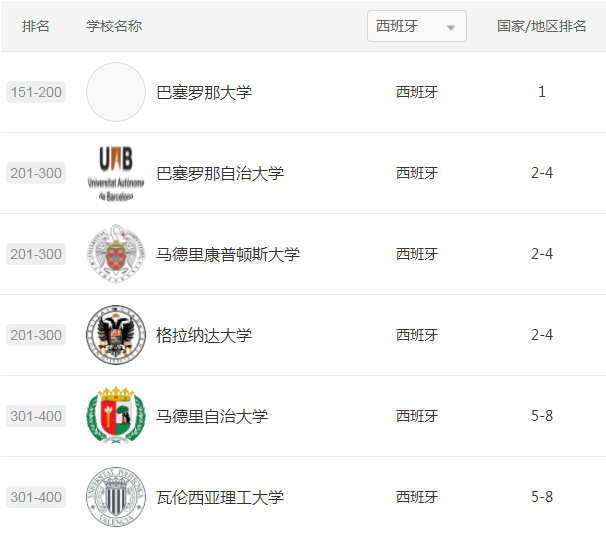Open the 格拉纳达大学 university link
606x537 pixels.
coord(204,335)
